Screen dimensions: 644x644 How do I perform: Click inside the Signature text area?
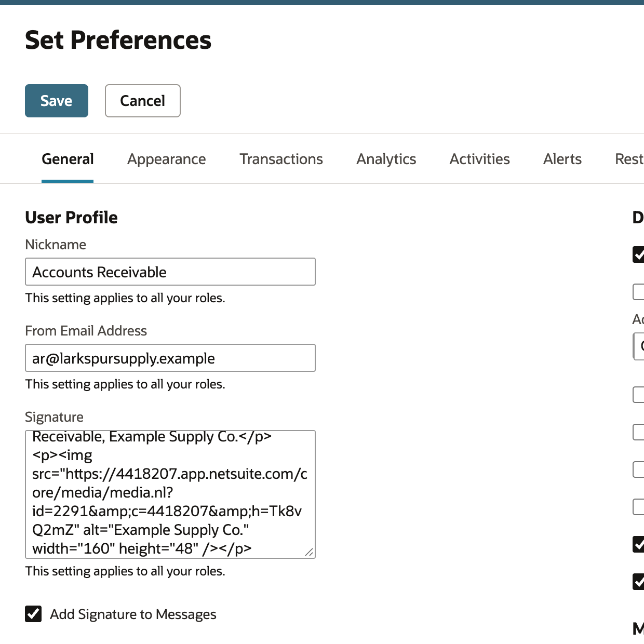click(x=170, y=494)
